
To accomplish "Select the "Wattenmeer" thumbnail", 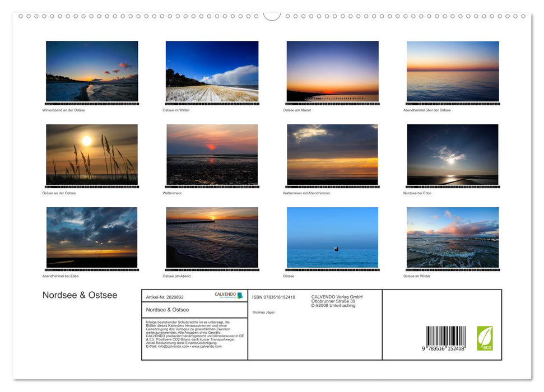I will 212,153.
